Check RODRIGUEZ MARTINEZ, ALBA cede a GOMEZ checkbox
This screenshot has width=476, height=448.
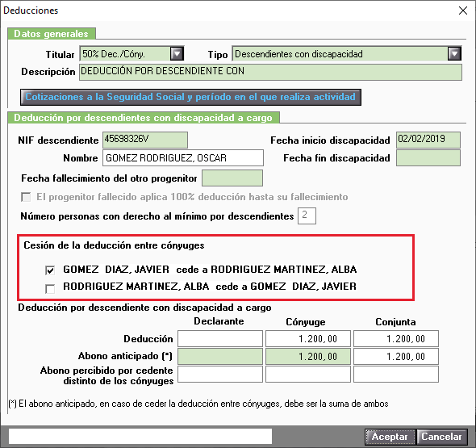pos(50,288)
